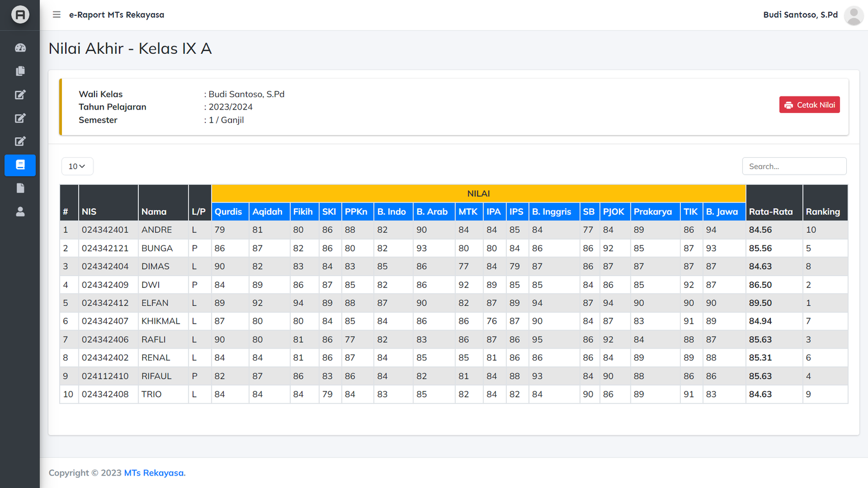Image resolution: width=868 pixels, height=488 pixels.
Task: Open the single page file sidebar icon
Action: 20,188
